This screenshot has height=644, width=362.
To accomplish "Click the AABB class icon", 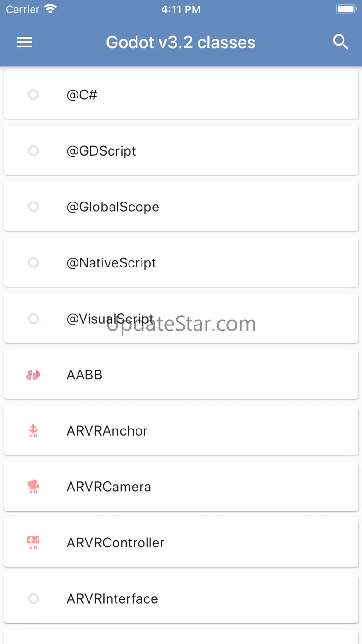I will point(33,375).
